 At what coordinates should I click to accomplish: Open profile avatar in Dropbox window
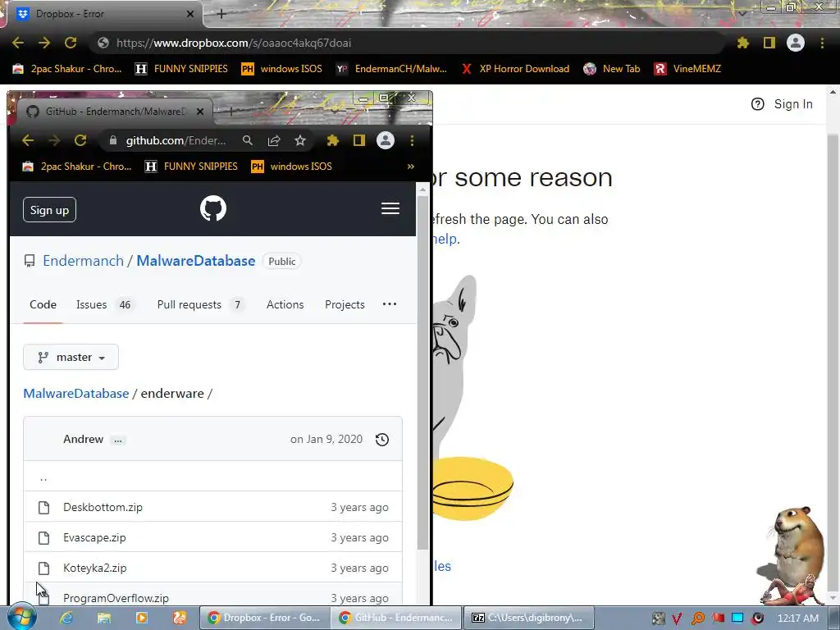click(x=796, y=43)
